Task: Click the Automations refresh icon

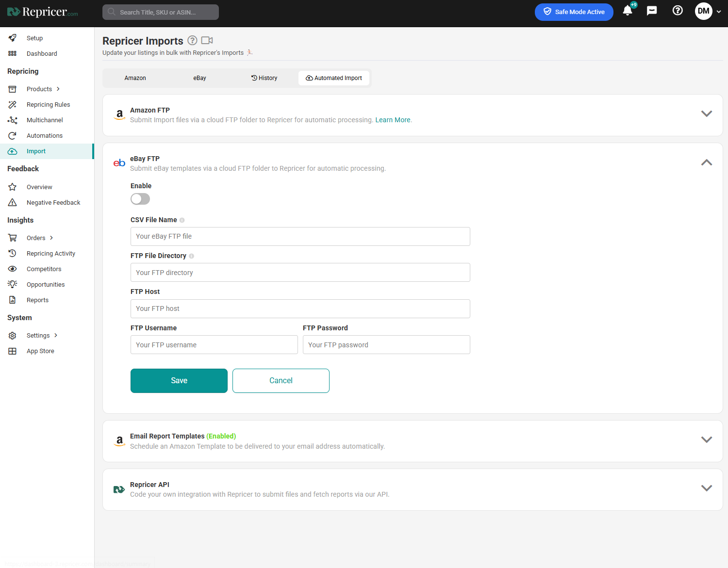Action: pos(13,136)
